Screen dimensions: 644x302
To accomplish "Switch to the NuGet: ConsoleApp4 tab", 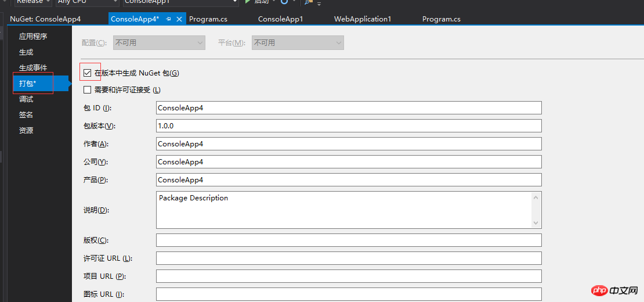I will click(46, 19).
